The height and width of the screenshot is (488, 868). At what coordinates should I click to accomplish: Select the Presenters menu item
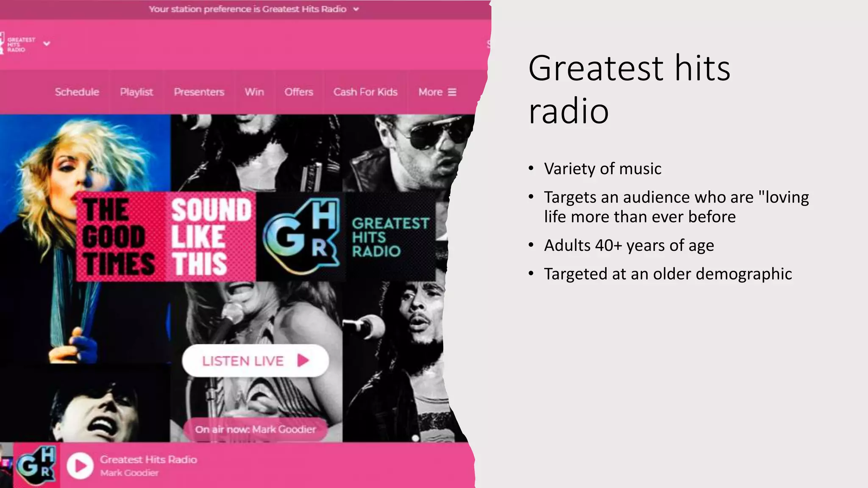point(199,92)
